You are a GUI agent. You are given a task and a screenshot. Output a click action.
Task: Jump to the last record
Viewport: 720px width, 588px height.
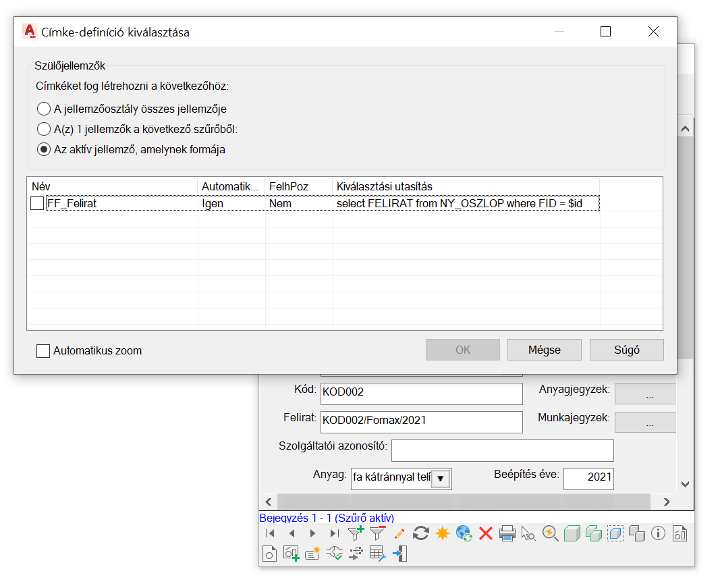[334, 533]
